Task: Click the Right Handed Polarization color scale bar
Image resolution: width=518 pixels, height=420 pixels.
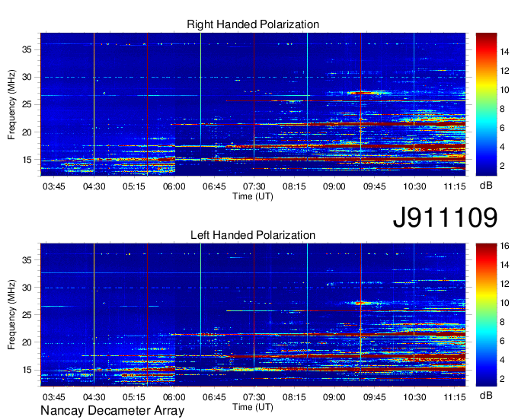Action: [x=486, y=104]
